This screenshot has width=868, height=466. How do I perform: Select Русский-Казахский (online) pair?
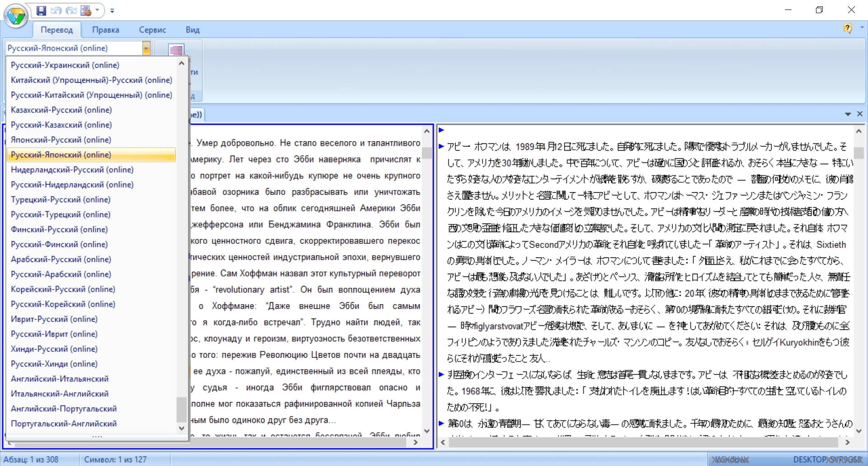[91, 125]
